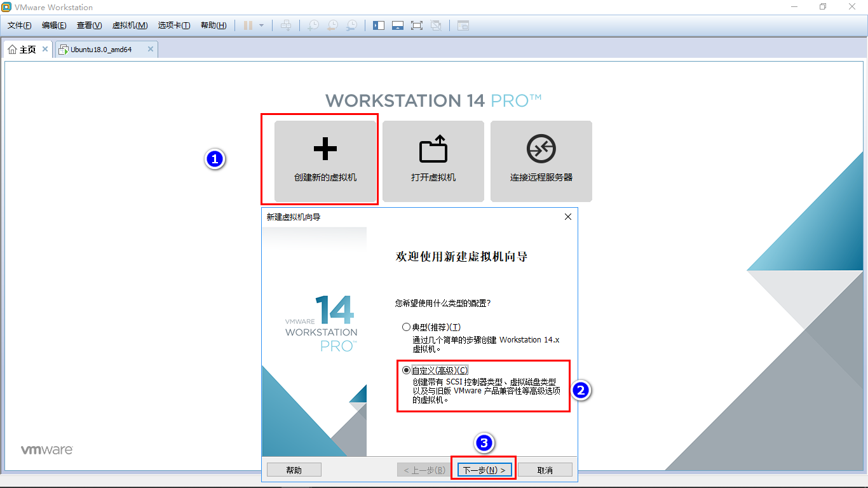This screenshot has width=868, height=488.
Task: Restore down the VMware Workstation window
Action: click(x=824, y=6)
